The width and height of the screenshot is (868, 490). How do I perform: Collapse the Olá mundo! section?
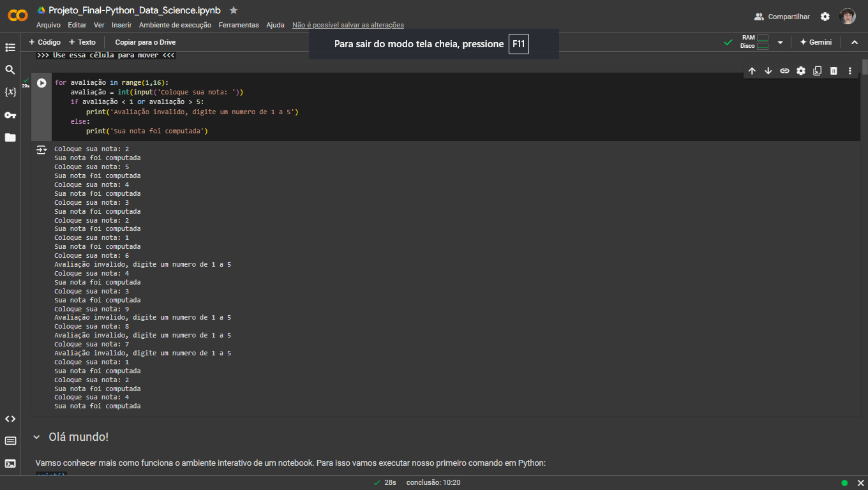click(36, 437)
